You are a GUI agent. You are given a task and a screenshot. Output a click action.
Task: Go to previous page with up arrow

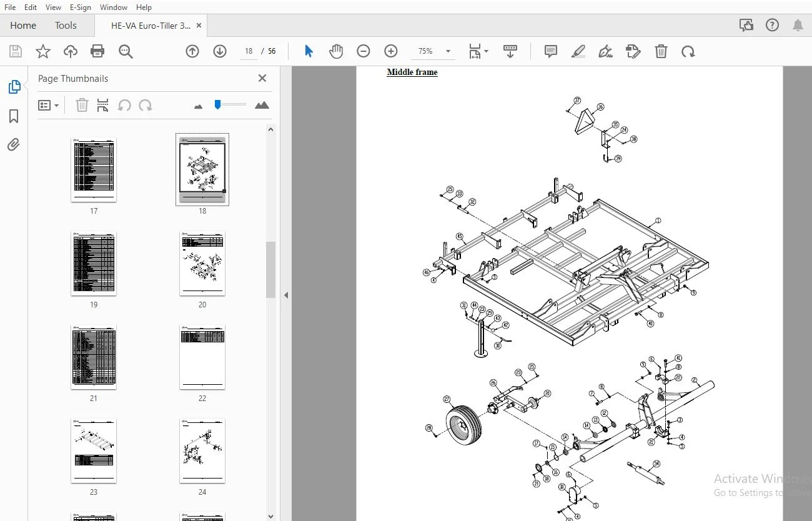[192, 51]
